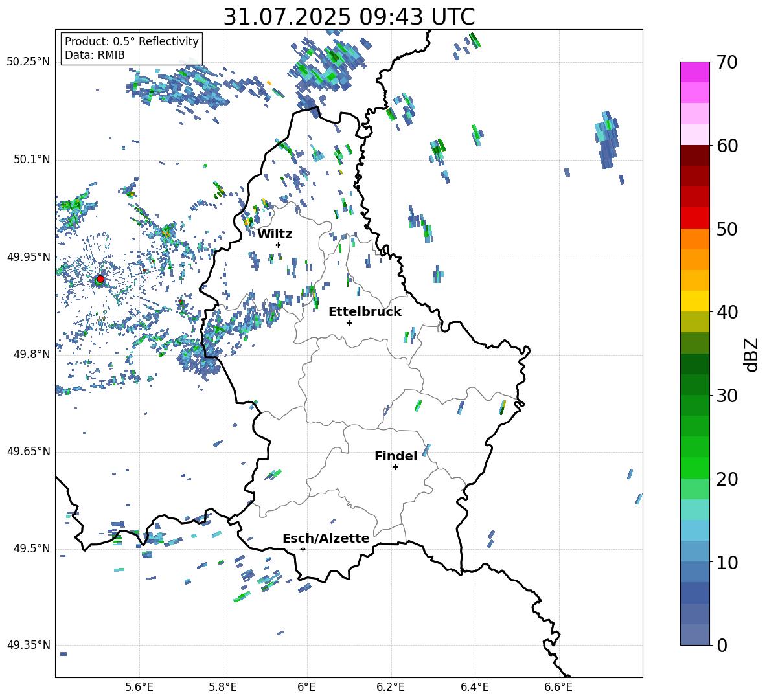767x700 pixels.
Task: Click the 6.6°E longitude label
Action: (x=558, y=687)
